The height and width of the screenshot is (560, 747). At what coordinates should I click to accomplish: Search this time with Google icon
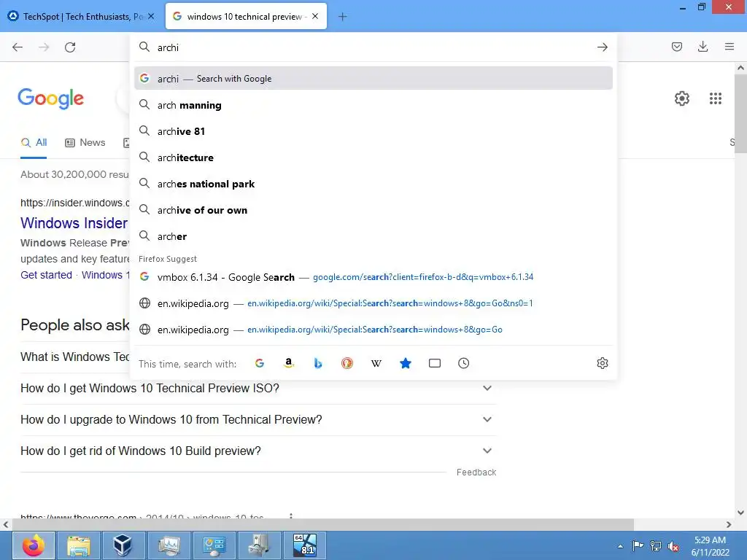tap(260, 363)
